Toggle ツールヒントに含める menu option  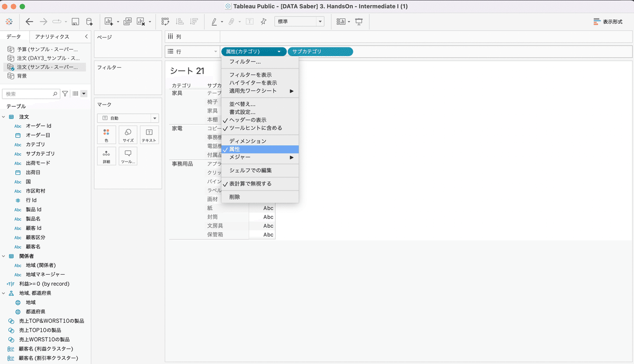260,128
